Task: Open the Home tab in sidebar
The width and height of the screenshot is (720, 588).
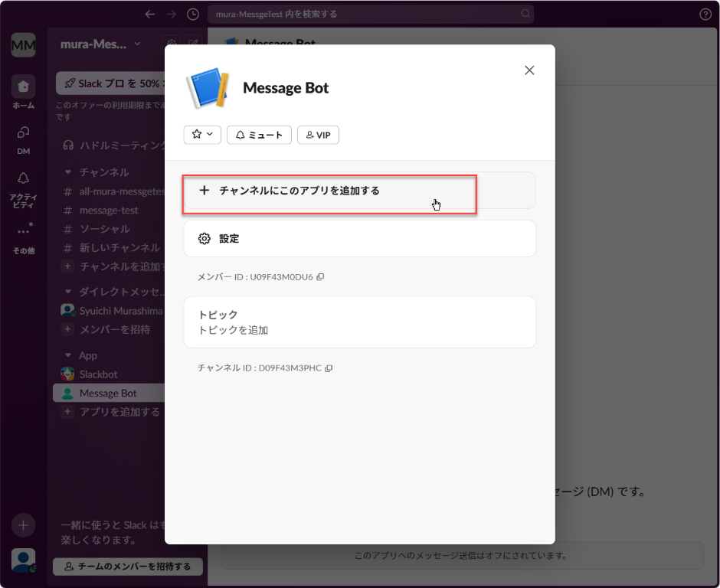Action: pos(24,92)
